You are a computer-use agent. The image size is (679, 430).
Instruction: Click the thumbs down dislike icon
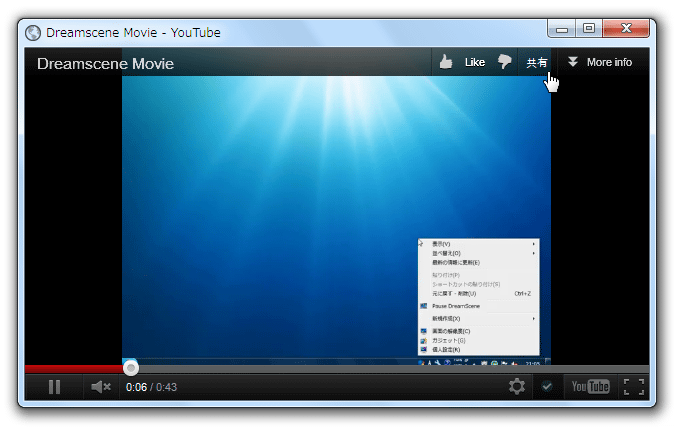pyautogui.click(x=504, y=62)
